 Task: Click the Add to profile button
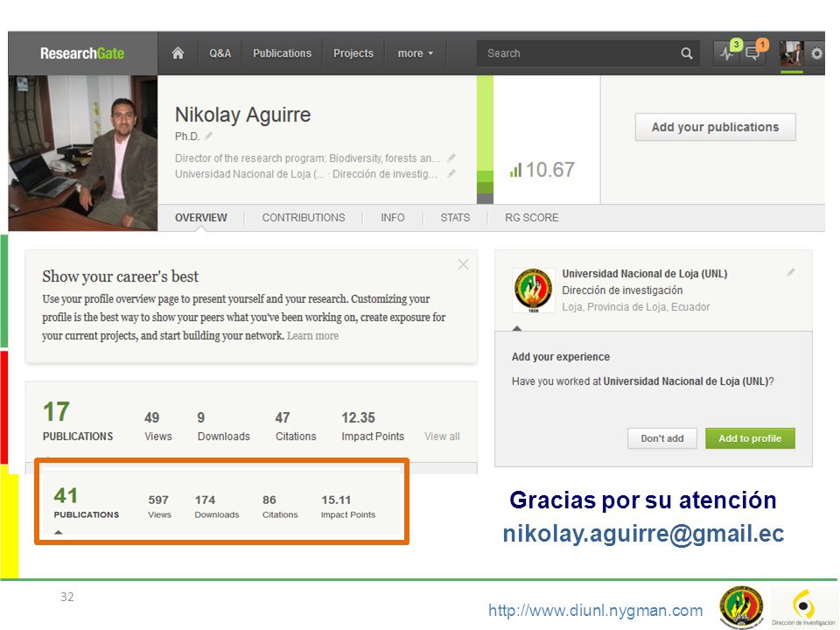[x=750, y=438]
